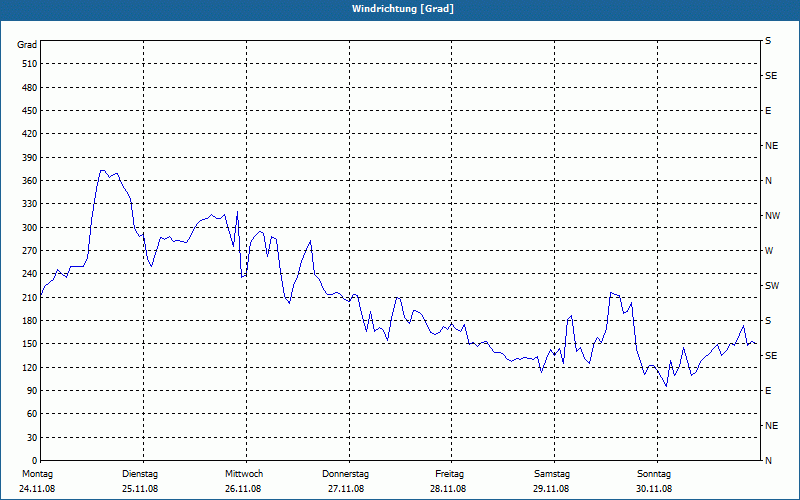
Task: Select the 450 y-axis value
Action: [30, 111]
